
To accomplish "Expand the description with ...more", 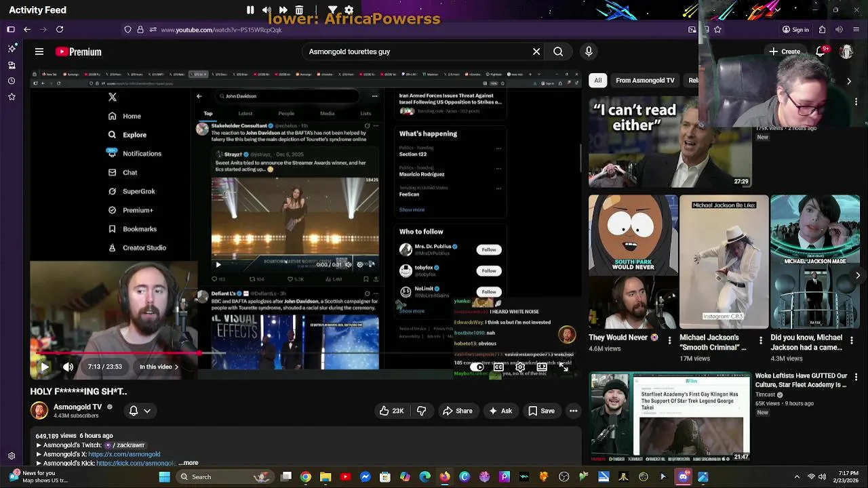I will (189, 463).
